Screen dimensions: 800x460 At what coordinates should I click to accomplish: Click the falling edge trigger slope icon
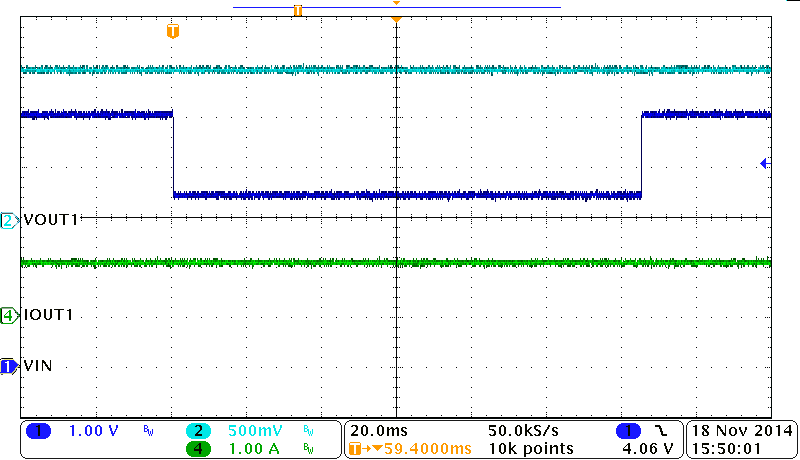(661, 431)
